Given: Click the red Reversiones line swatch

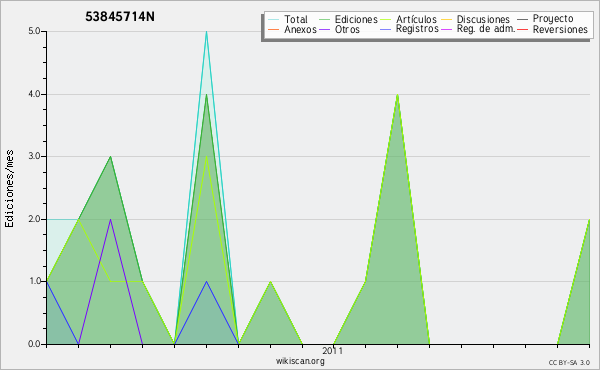Looking at the screenshot, I should (x=523, y=29).
